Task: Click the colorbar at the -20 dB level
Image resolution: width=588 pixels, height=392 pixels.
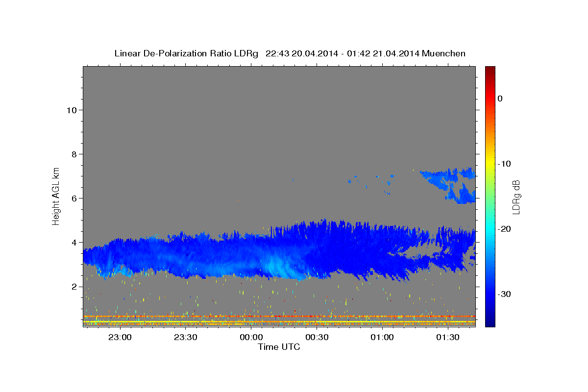Action: [x=490, y=229]
